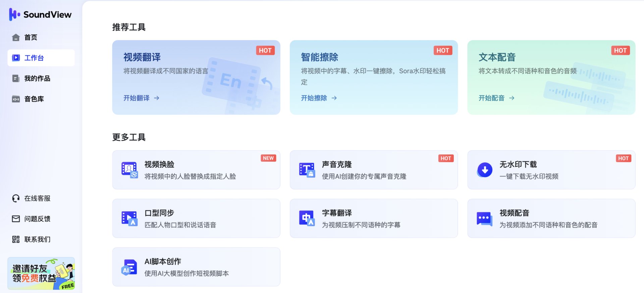Click the 声音克隆 voice clone icon

307,170
